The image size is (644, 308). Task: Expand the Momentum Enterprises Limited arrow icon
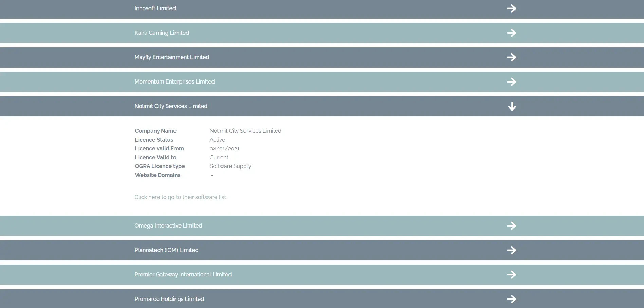point(511,82)
